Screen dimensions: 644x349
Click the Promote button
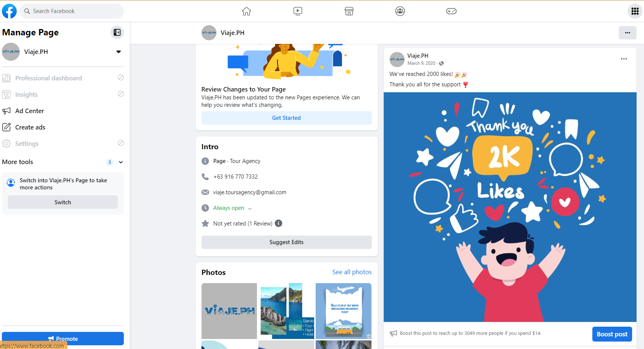click(63, 339)
